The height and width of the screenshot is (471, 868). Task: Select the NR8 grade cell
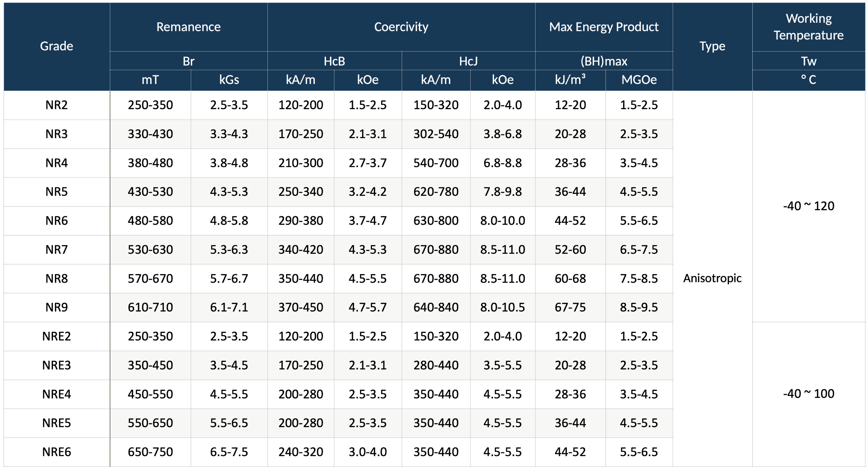(57, 279)
